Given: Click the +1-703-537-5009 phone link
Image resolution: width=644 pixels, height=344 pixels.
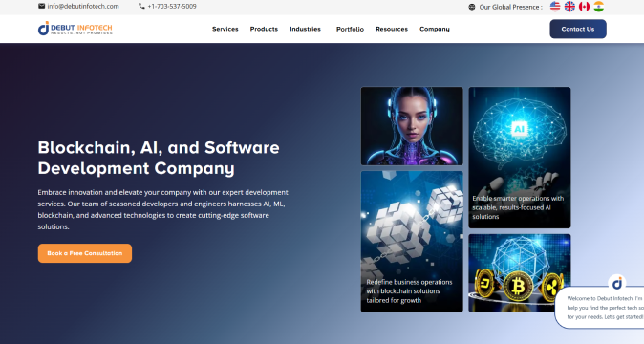Looking at the screenshot, I should click(172, 6).
